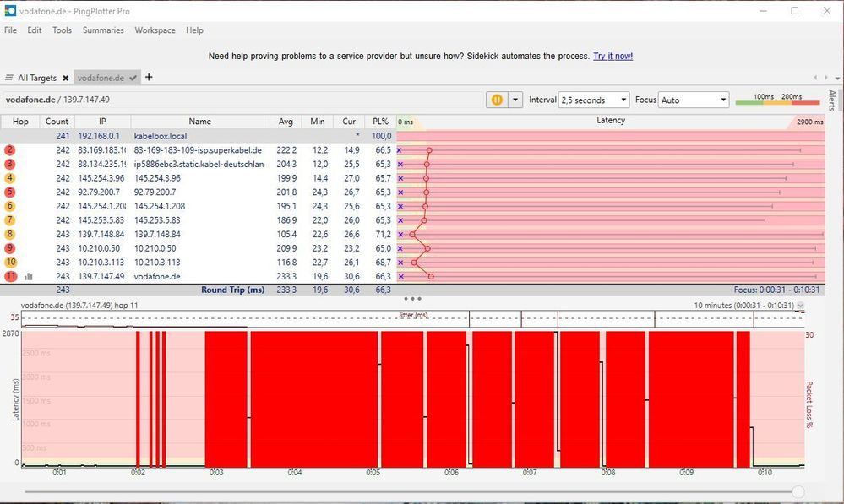Select hop 11 red circle icon

[10, 276]
